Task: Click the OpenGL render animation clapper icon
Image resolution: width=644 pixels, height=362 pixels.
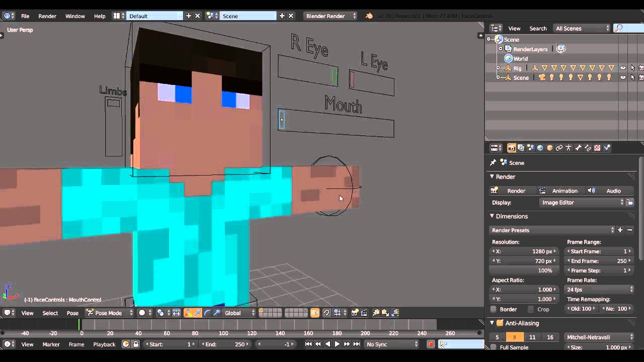Action: [364, 313]
